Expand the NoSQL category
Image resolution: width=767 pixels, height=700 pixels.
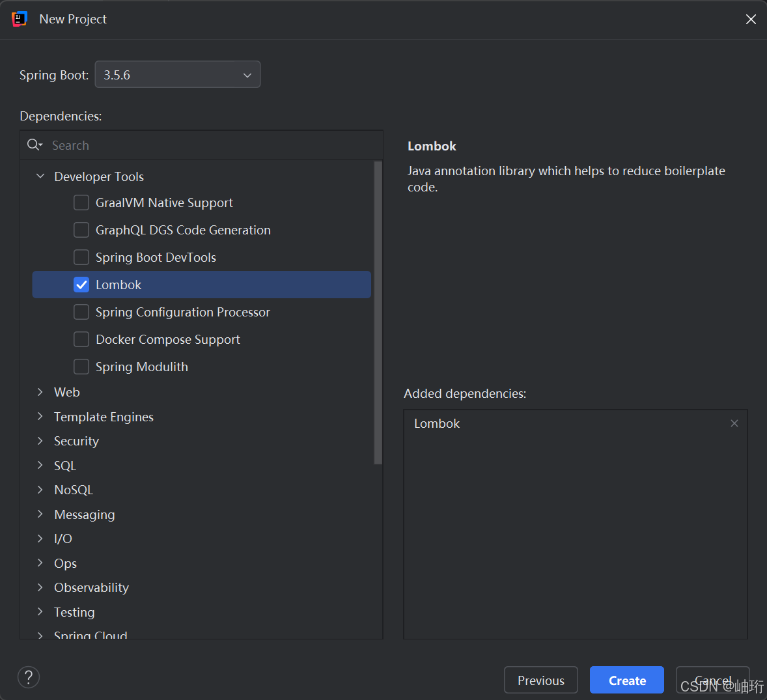point(40,490)
